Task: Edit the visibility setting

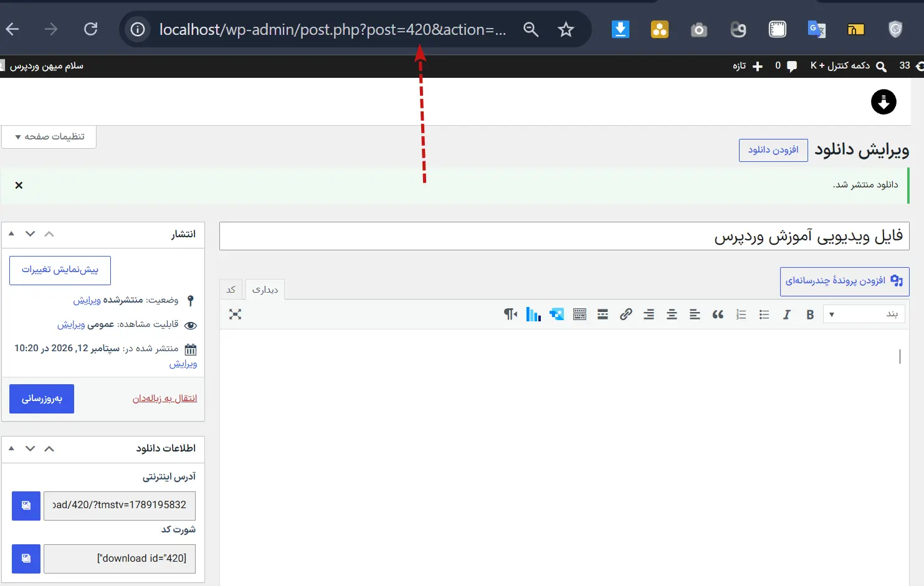Action: (71, 324)
